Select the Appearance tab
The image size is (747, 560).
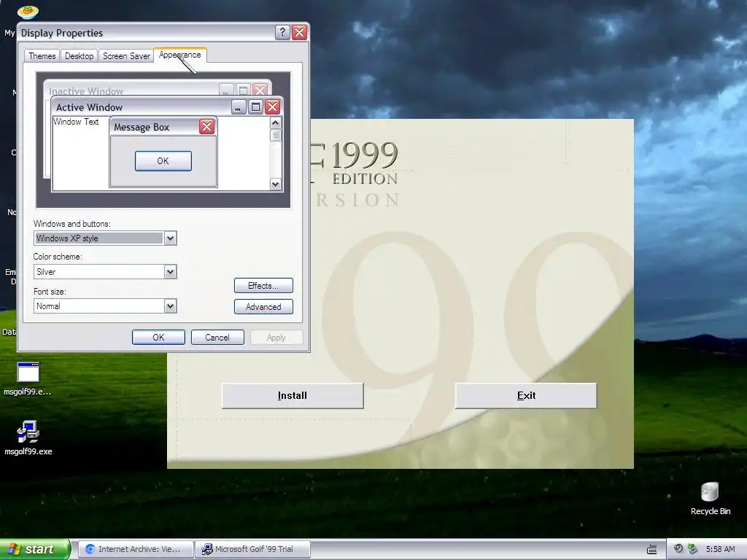tap(179, 55)
